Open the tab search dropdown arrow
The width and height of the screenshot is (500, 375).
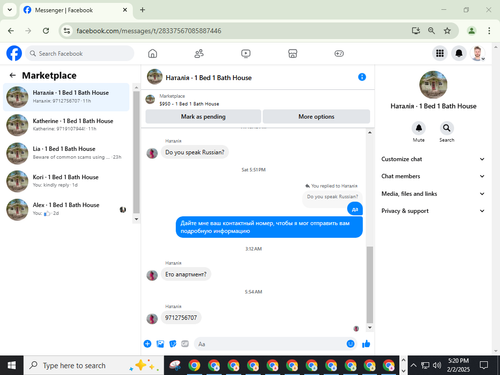pos(10,10)
